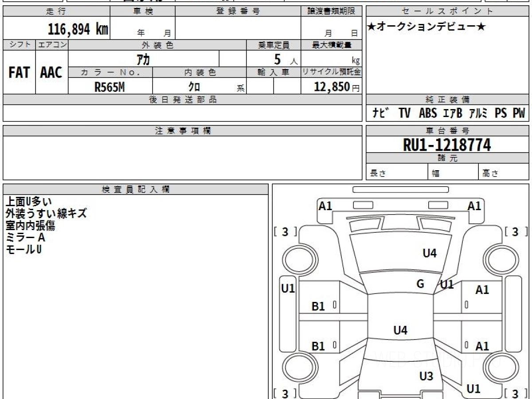This screenshot has height=399, width=532.
Task: Select the 乗車定員 header
Action: (274, 45)
